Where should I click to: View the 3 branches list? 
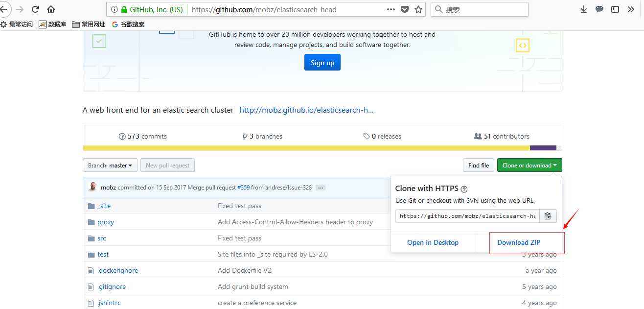point(262,136)
